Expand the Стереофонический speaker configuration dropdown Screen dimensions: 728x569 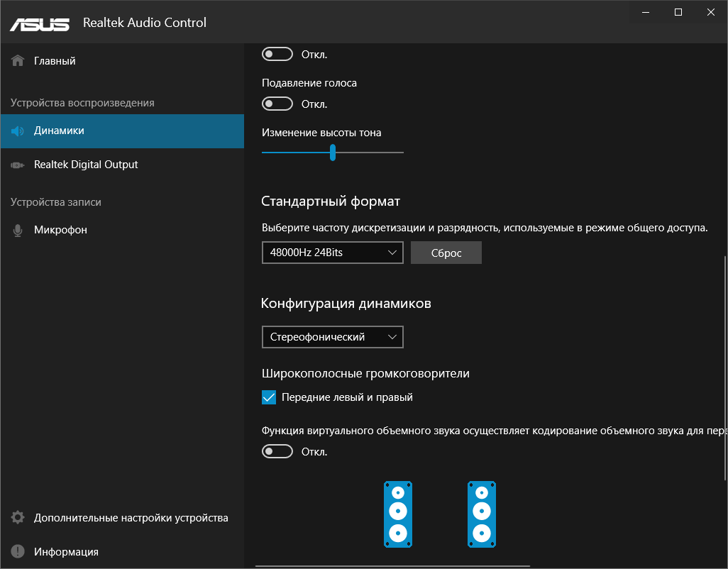[x=332, y=337]
